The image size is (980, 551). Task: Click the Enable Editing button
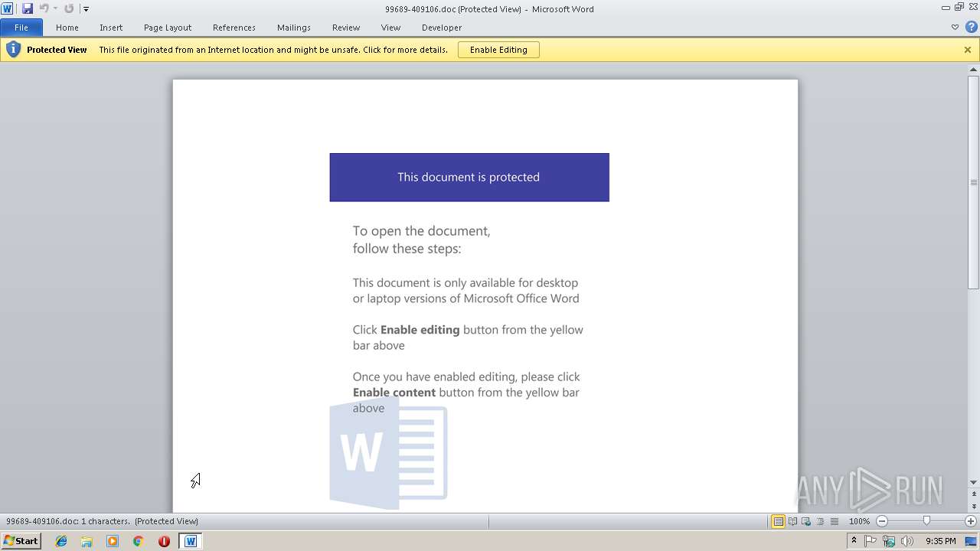(498, 50)
